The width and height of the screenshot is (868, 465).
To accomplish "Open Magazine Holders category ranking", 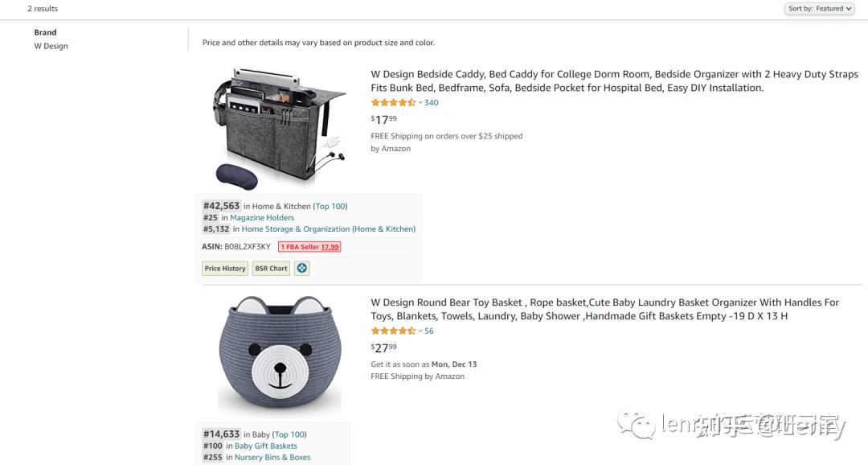I will click(x=262, y=218).
